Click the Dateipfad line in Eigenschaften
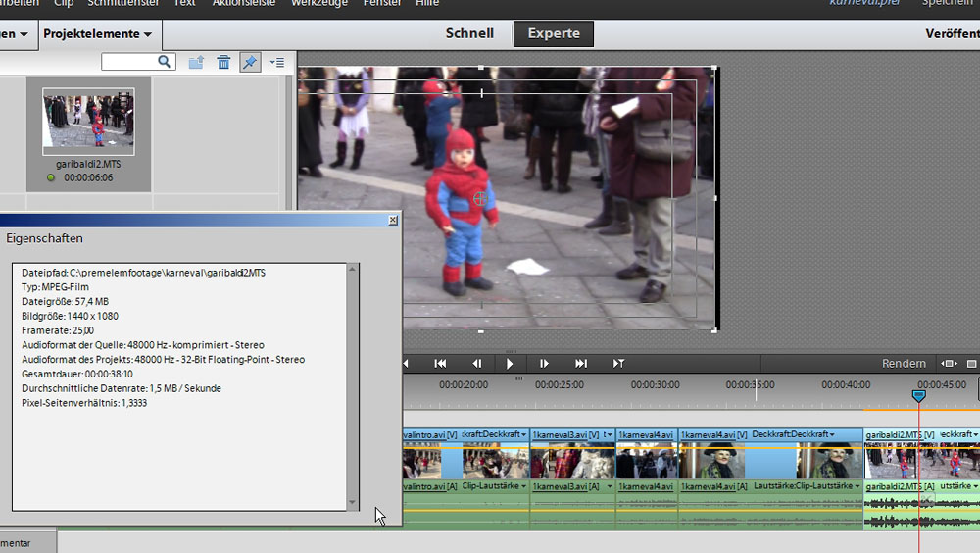The image size is (980, 553). pyautogui.click(x=143, y=273)
